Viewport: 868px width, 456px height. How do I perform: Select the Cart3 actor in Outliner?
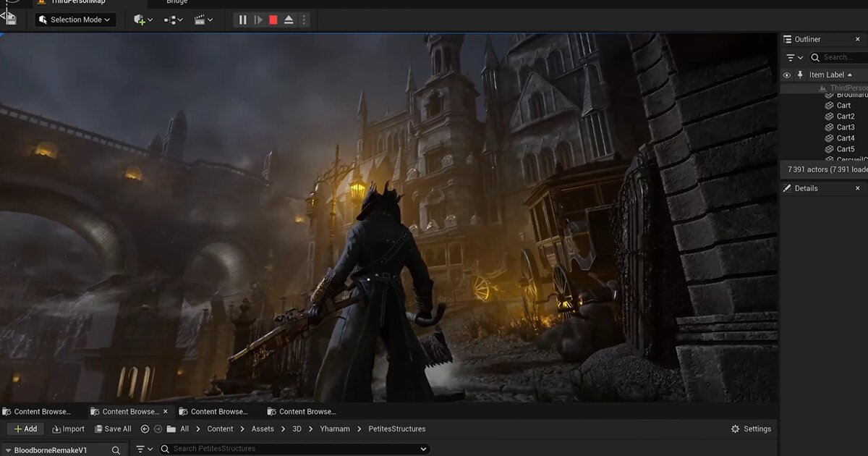point(845,127)
